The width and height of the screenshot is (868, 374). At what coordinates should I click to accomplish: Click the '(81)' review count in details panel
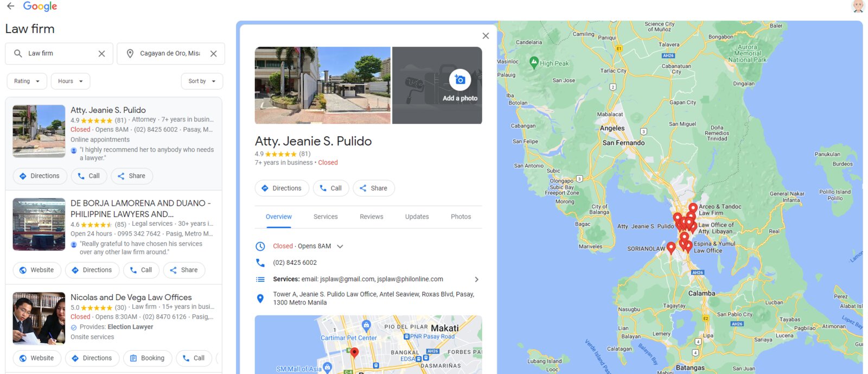tap(305, 154)
